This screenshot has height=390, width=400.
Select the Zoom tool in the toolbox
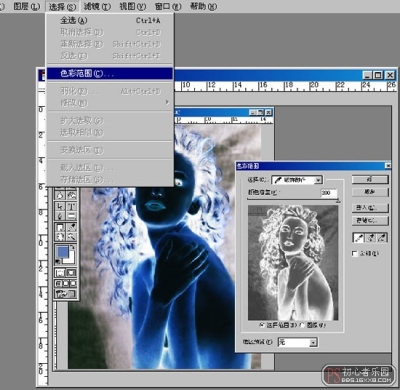click(x=71, y=237)
